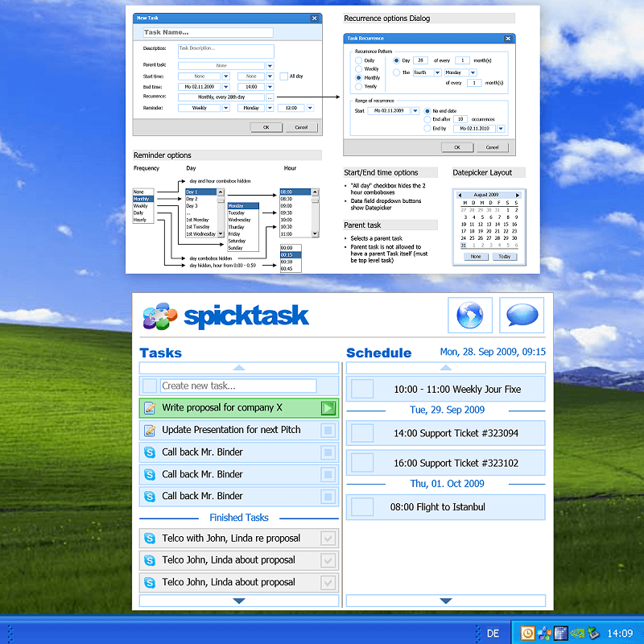This screenshot has height=644, width=644.
Task: Click the spicktask puzzle logo icon
Action: point(159,316)
